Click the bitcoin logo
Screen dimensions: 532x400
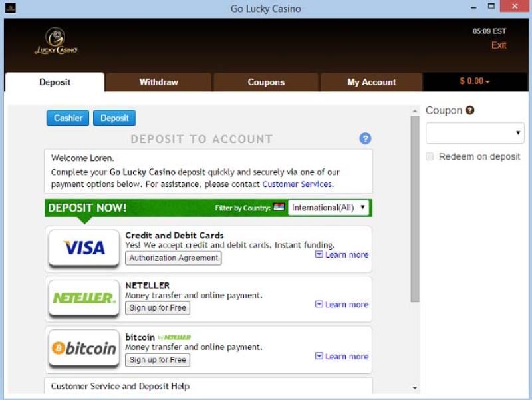coord(84,348)
